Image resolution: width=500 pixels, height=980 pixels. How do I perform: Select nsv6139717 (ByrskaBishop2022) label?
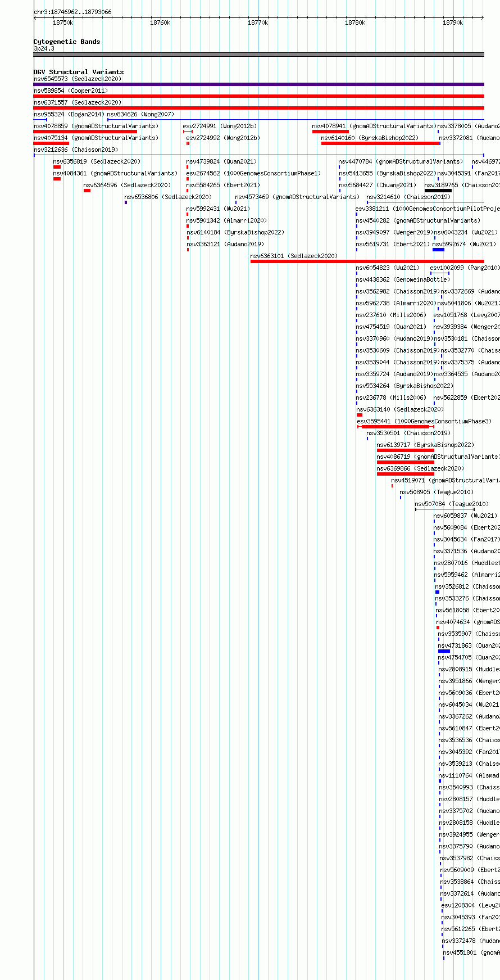[x=426, y=445]
